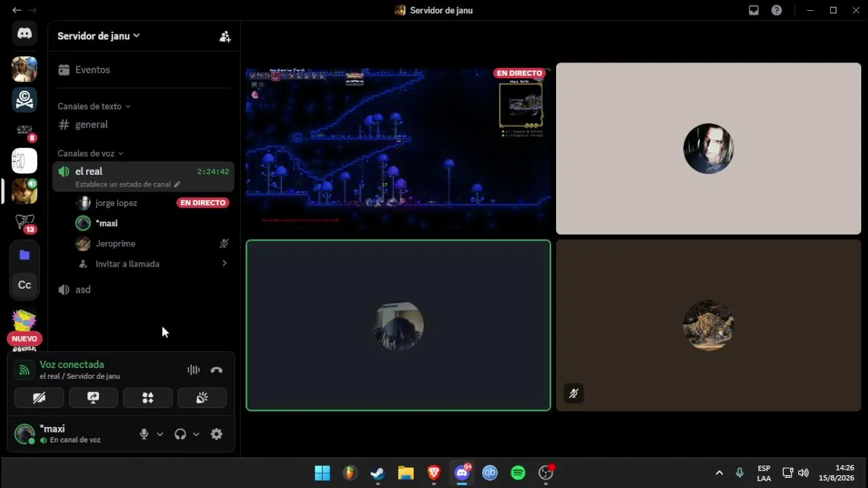Open the taskbar volume control
868x488 pixels.
[x=804, y=473]
